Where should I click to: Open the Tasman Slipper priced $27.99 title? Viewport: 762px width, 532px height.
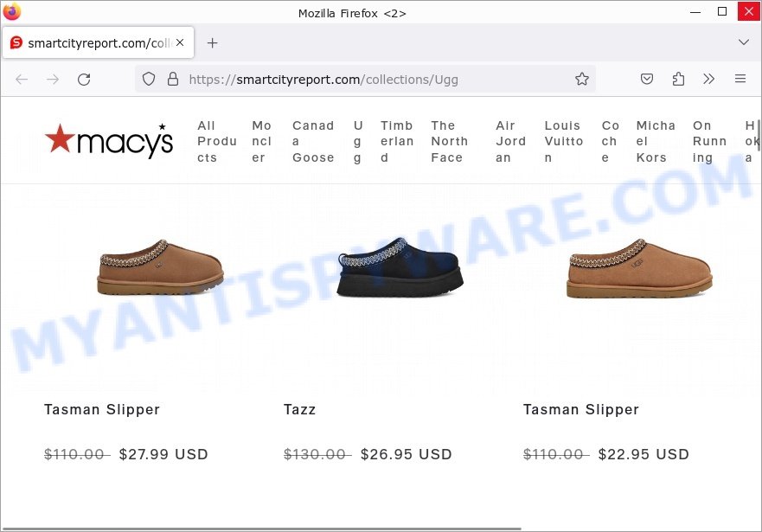pyautogui.click(x=102, y=409)
